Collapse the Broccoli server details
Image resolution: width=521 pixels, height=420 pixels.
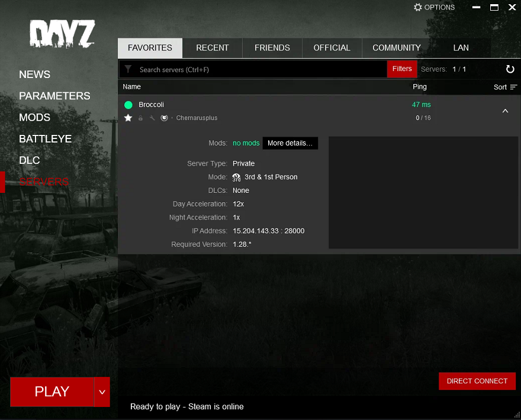[x=505, y=111]
